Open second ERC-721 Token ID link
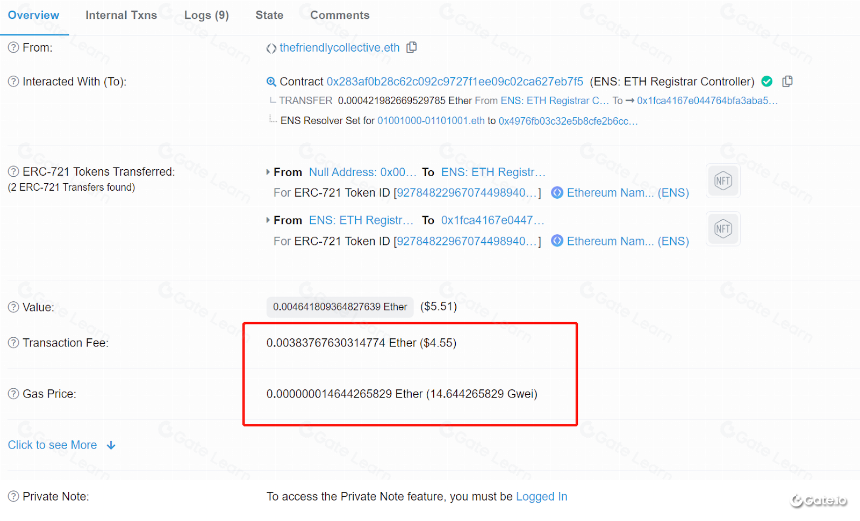 click(467, 241)
